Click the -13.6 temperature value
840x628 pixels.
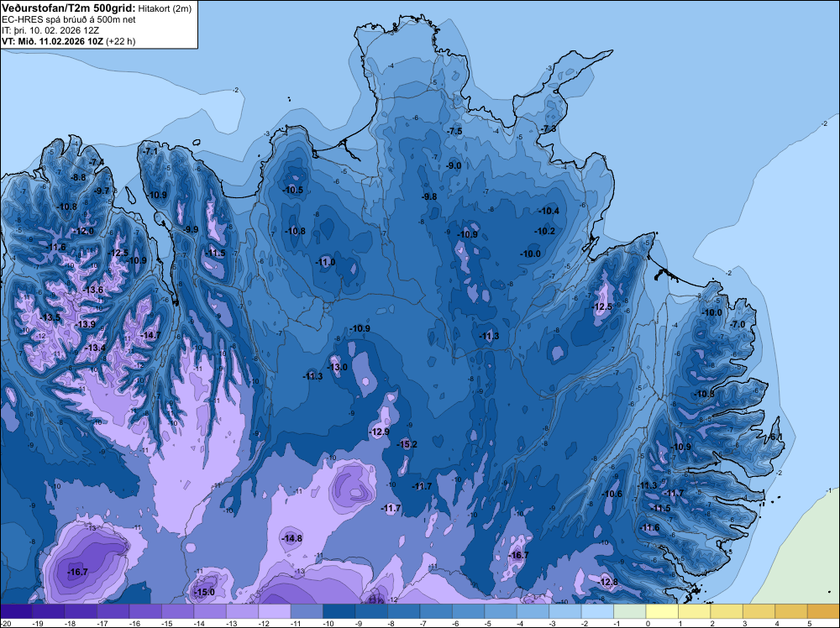click(x=92, y=290)
